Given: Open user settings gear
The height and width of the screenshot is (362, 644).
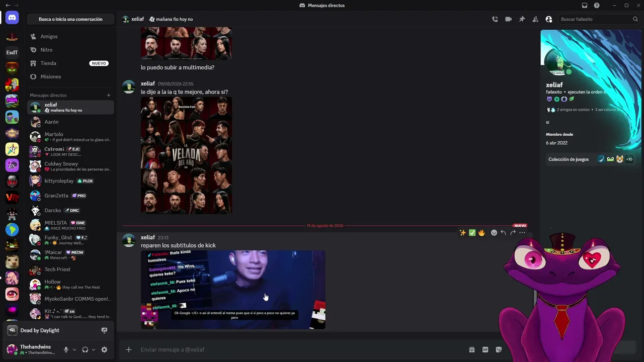Looking at the screenshot, I should 104,349.
